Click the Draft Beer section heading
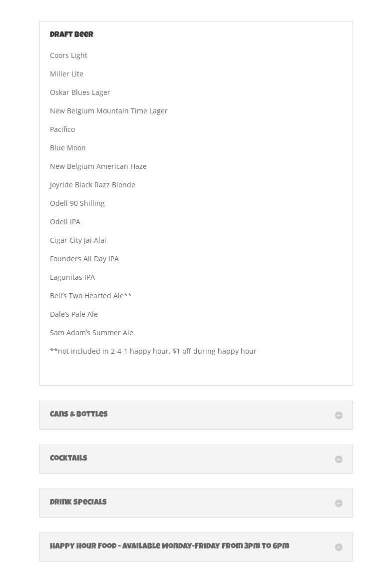The height and width of the screenshot is (569, 392). 71,35
